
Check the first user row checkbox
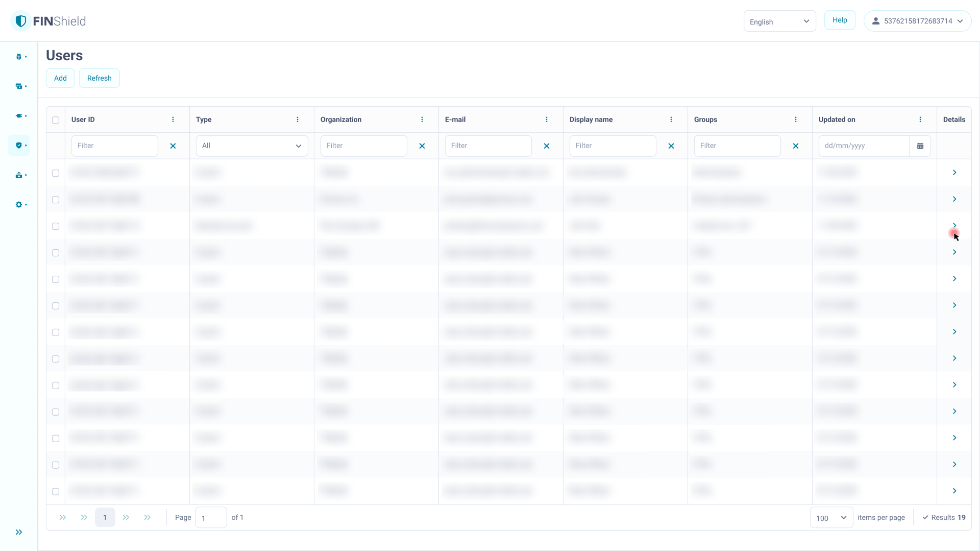(56, 173)
